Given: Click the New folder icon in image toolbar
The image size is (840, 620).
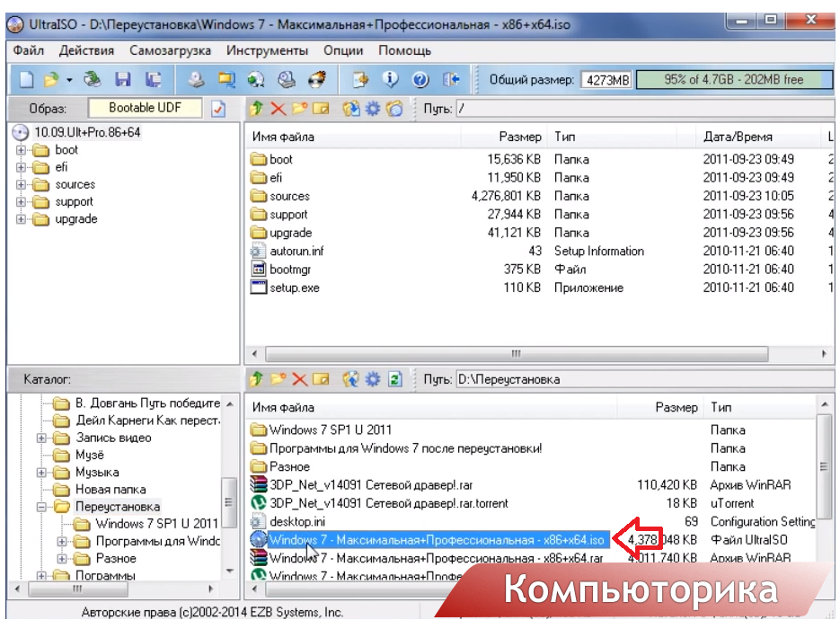Looking at the screenshot, I should (x=299, y=109).
